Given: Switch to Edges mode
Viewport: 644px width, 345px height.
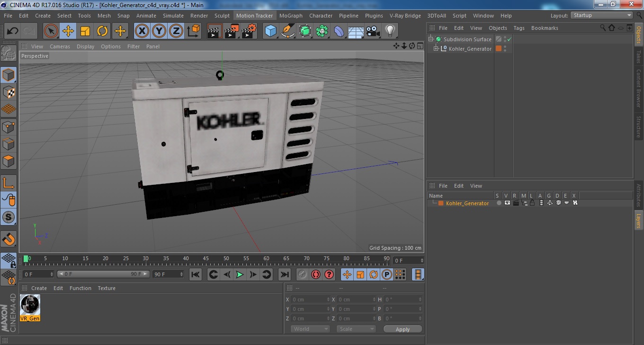Looking at the screenshot, I should pos(9,144).
